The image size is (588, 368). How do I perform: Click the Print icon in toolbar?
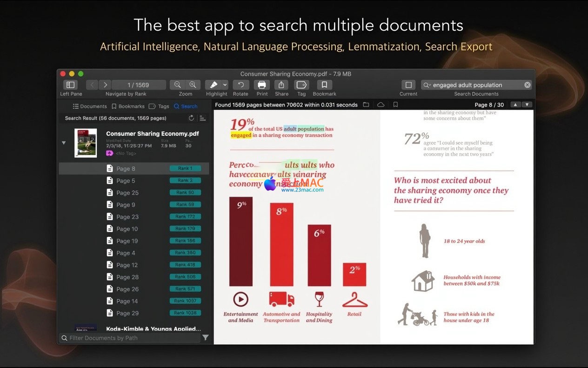pyautogui.click(x=262, y=85)
